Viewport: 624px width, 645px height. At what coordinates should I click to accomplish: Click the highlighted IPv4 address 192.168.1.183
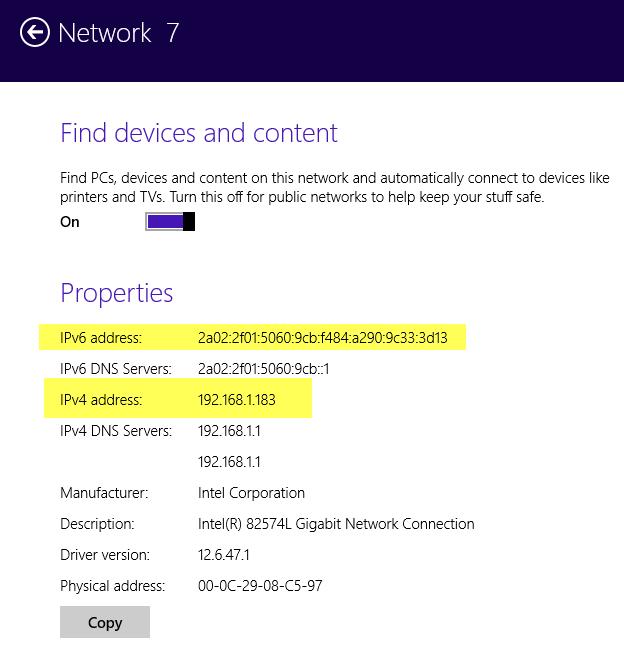(x=237, y=400)
